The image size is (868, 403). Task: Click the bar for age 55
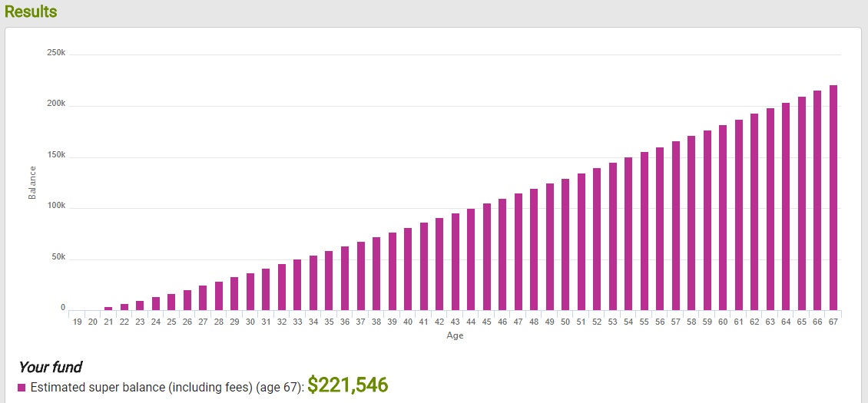[644, 231]
